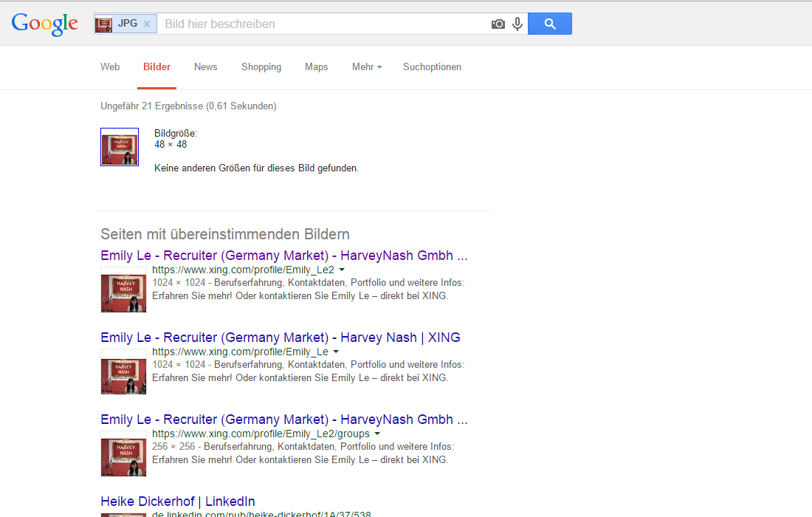Screen dimensions: 812x517
Task: Select the Bilder tab
Action: (157, 66)
